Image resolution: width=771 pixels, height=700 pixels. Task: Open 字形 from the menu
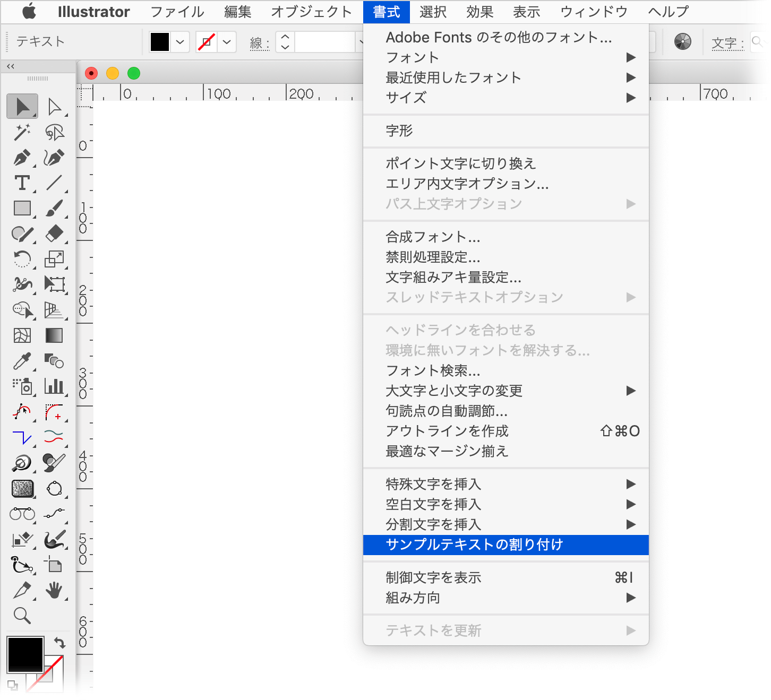506,131
